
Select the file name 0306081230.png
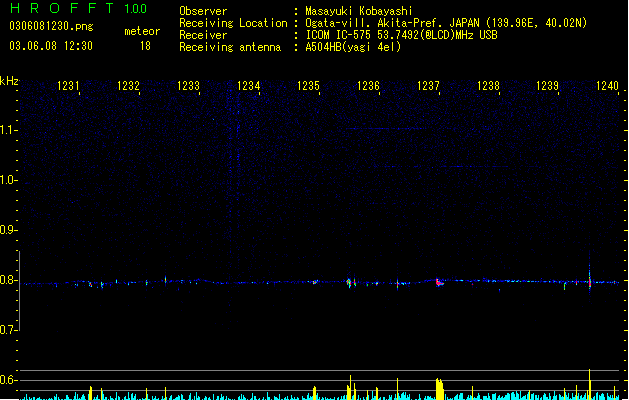point(51,26)
